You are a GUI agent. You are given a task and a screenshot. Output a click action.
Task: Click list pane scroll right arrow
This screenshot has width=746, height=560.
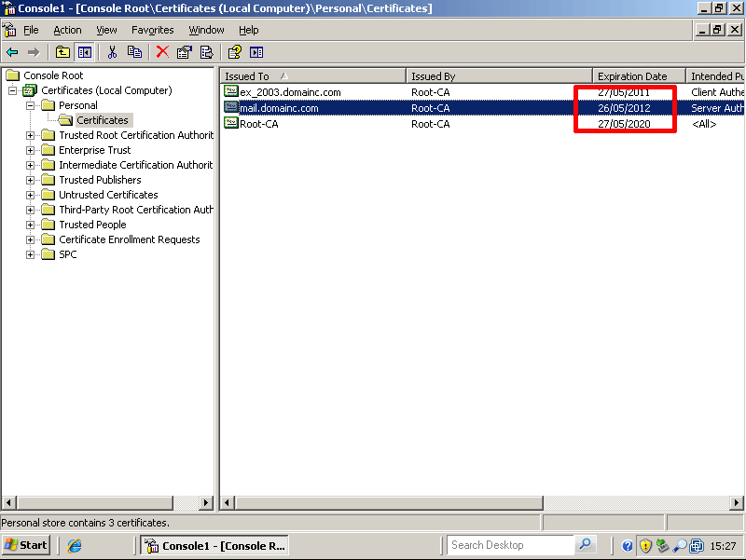737,502
